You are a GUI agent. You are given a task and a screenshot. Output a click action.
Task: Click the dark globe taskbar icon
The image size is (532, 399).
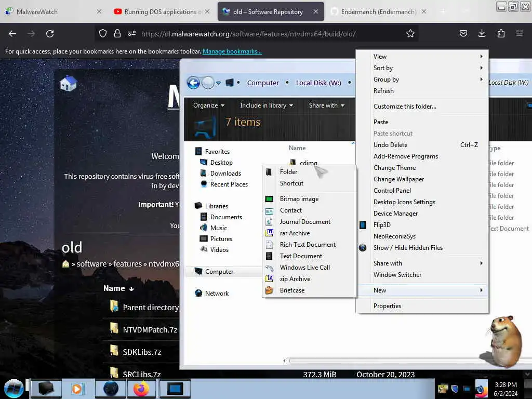[111, 389]
